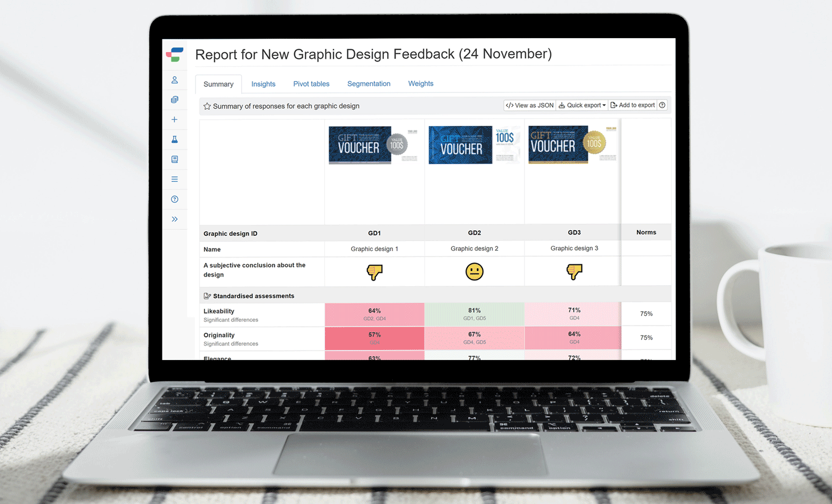Click the GD3 column header

point(574,232)
